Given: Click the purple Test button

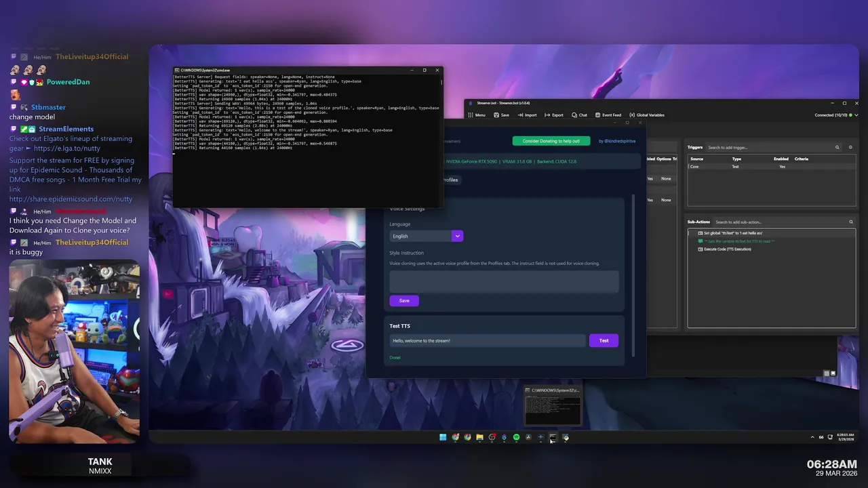Looking at the screenshot, I should tap(604, 340).
